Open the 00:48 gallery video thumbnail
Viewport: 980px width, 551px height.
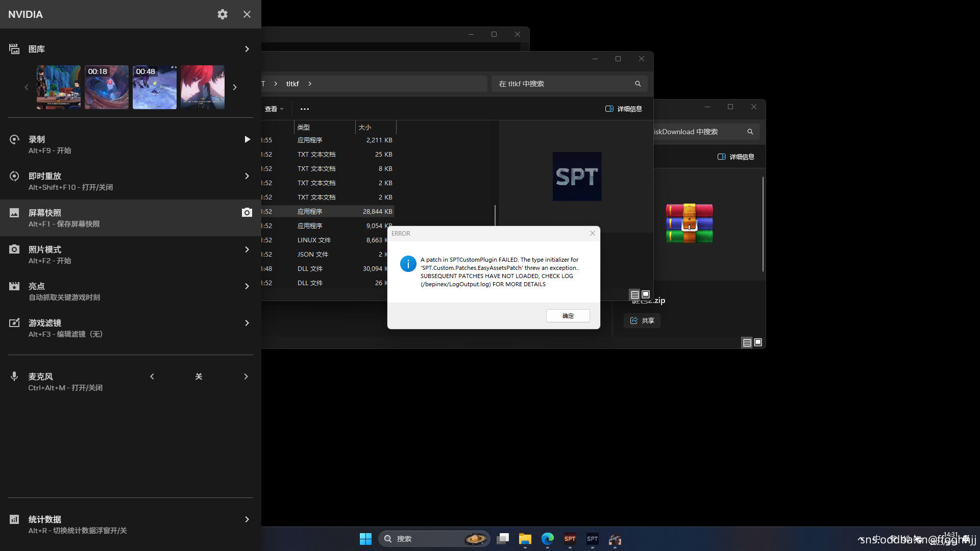(155, 87)
